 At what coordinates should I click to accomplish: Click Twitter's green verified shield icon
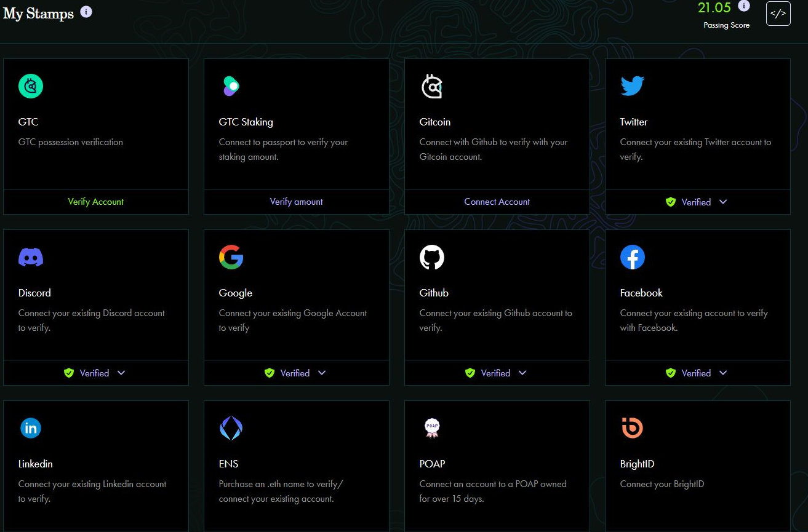pos(671,202)
